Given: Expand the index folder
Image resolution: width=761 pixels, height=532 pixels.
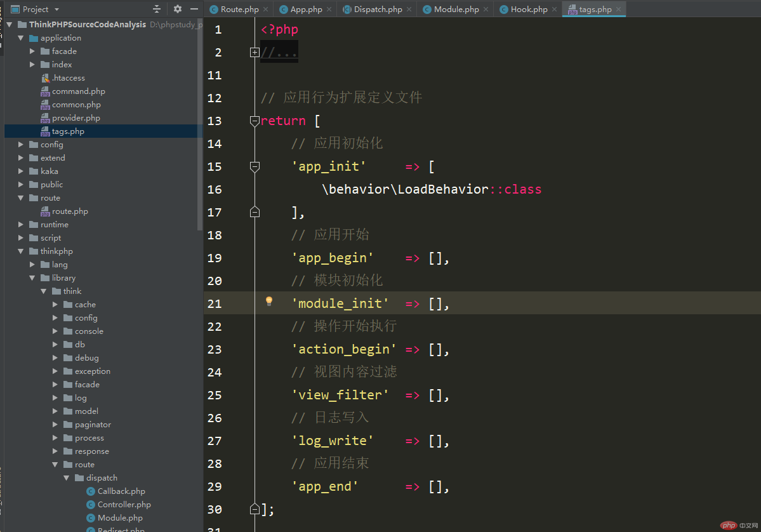Looking at the screenshot, I should [x=32, y=65].
